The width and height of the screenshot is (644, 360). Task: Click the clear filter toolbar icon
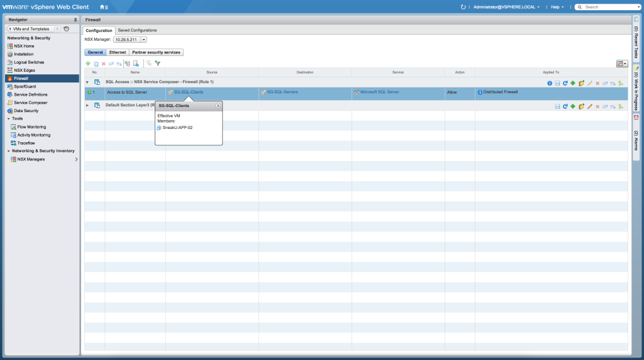[x=148, y=64]
